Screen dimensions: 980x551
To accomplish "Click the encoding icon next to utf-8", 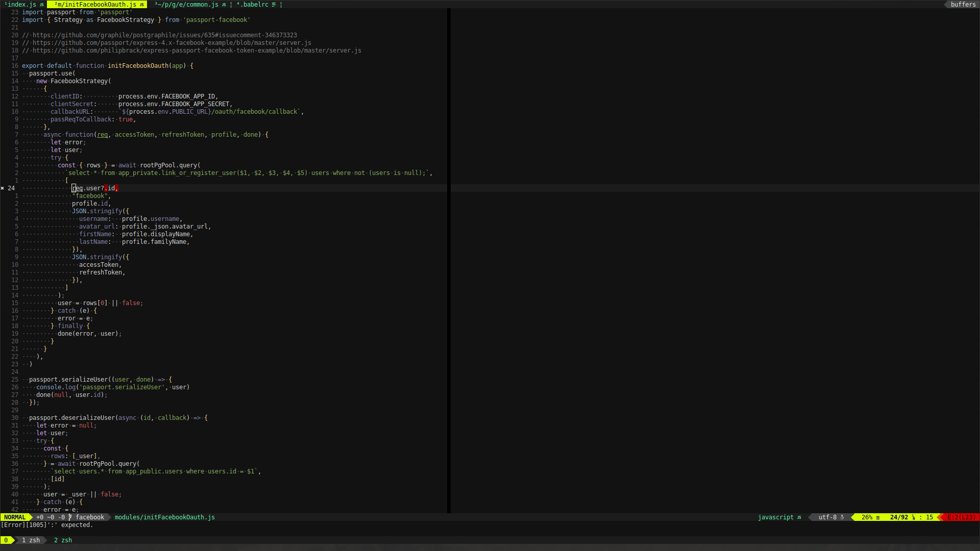I will coord(842,517).
